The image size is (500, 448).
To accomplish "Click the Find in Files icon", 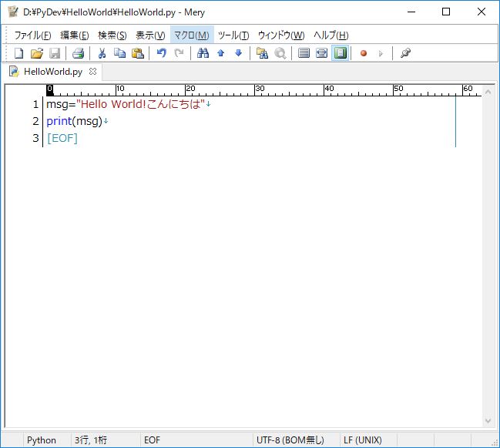I will [262, 53].
